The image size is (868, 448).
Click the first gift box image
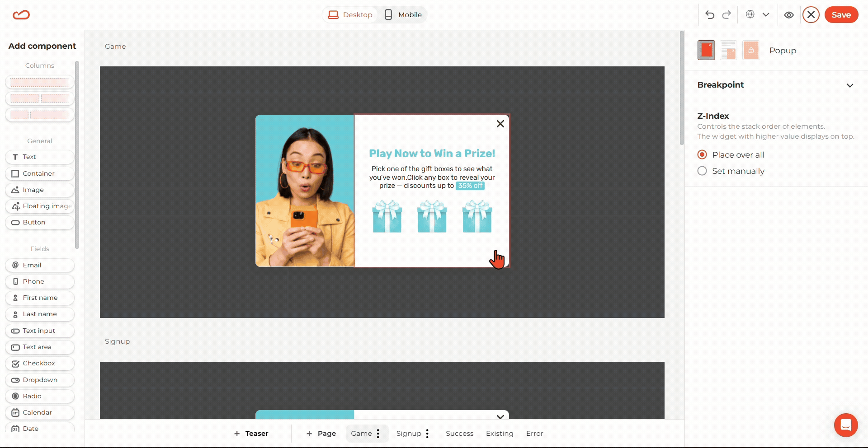pos(387,217)
